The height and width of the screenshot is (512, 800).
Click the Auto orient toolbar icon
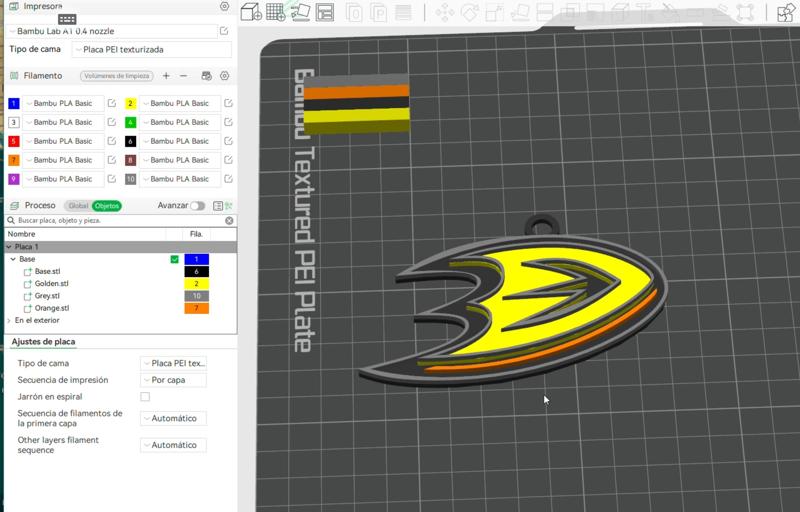[x=301, y=12]
